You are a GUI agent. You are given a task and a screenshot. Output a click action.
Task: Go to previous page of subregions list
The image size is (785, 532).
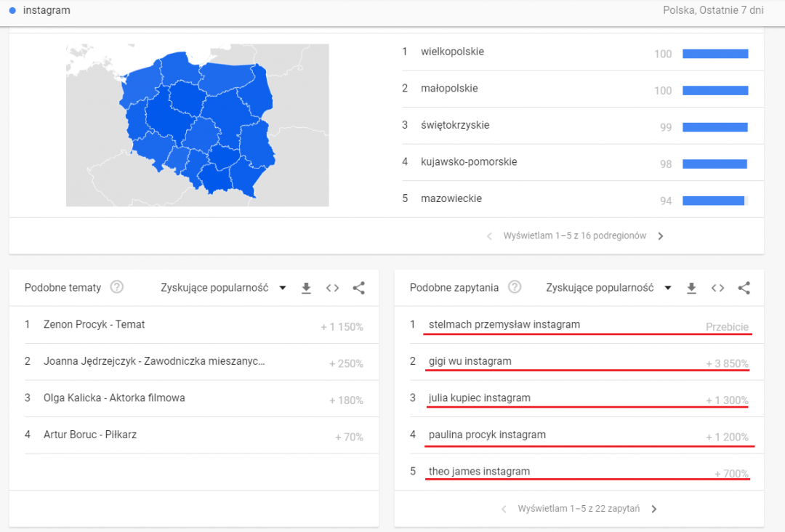tap(489, 236)
